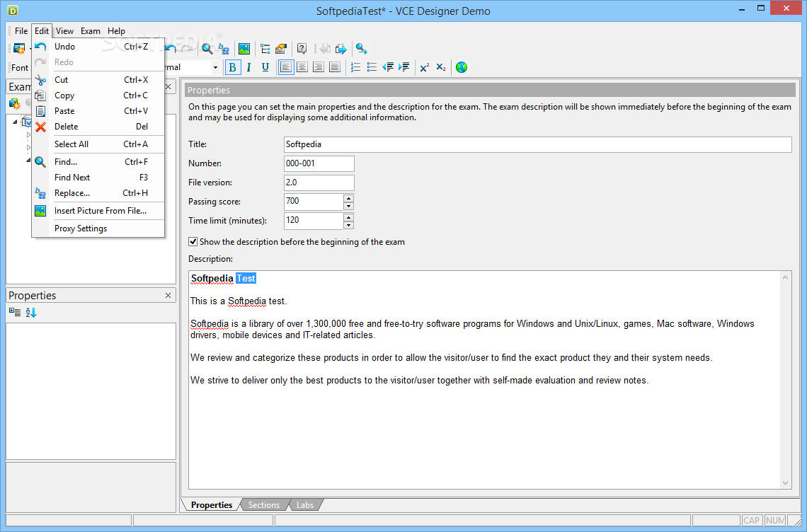Click the File version input field
The height and width of the screenshot is (532, 807).
319,183
